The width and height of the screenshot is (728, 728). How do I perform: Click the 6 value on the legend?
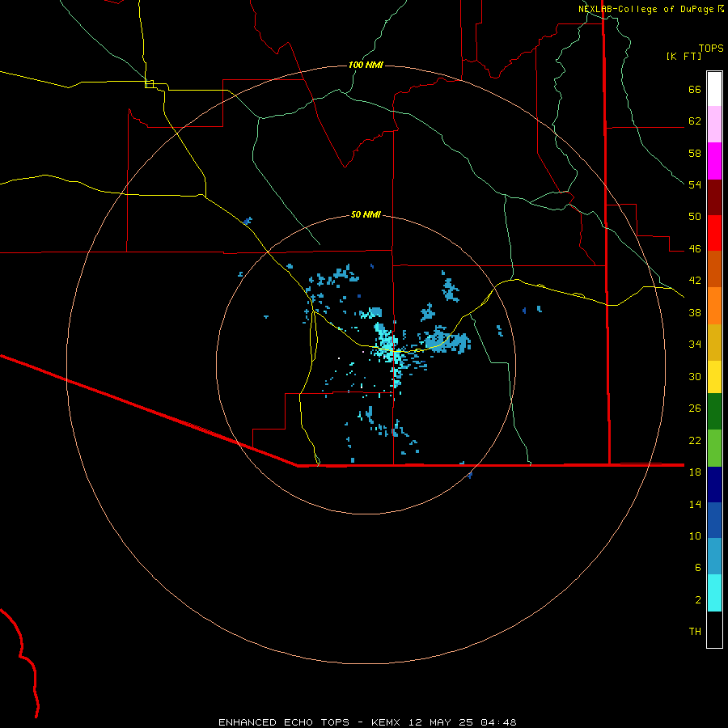pos(698,568)
